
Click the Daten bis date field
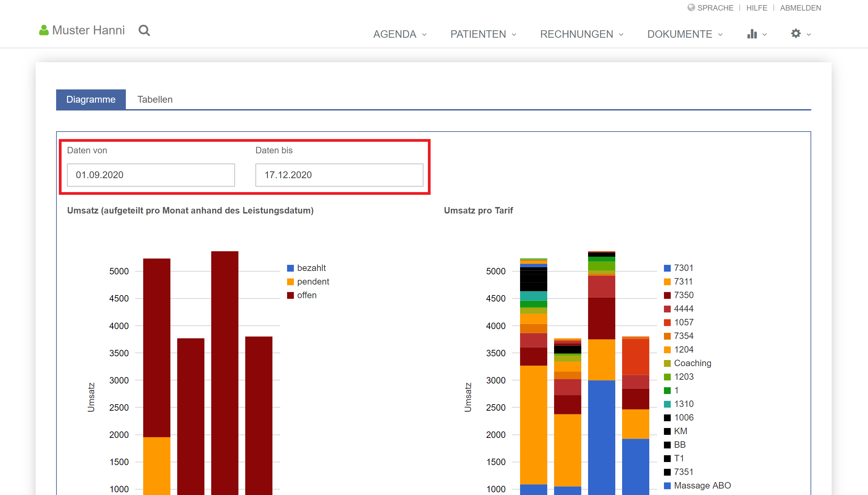coord(339,175)
